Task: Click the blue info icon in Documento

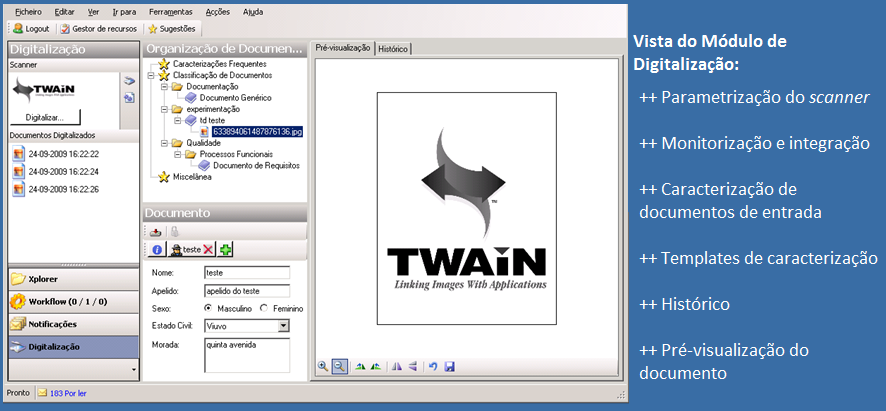Action: coord(158,249)
